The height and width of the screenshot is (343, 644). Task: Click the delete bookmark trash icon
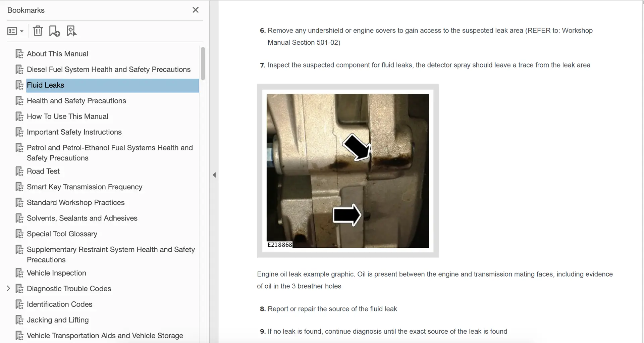tap(38, 31)
